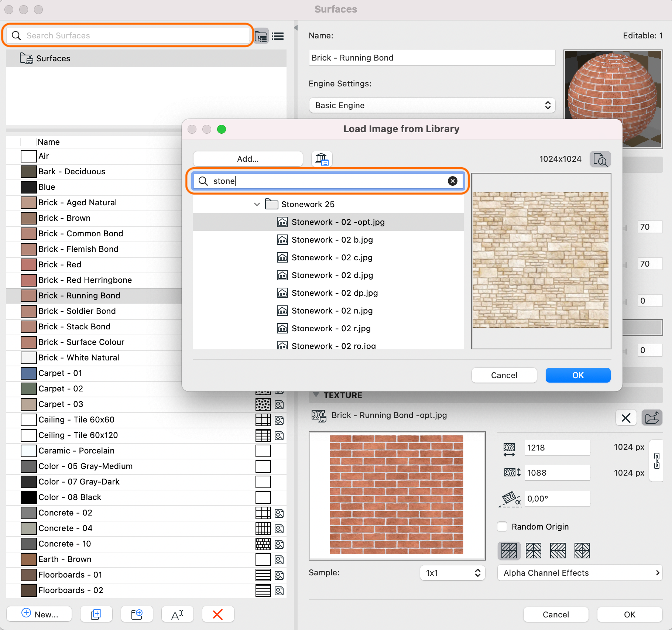Rename the surface with the A-cursor icon
Viewport: 672px width, 630px height.
click(177, 614)
